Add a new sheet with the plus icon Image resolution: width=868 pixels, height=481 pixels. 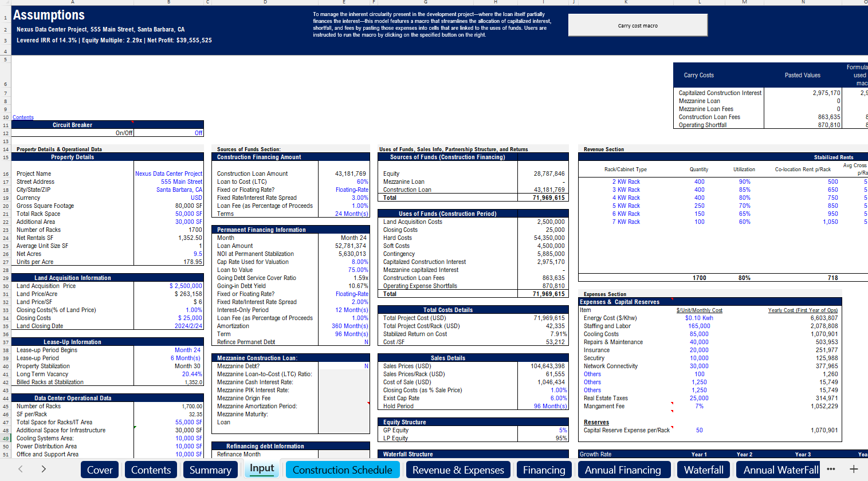(854, 469)
